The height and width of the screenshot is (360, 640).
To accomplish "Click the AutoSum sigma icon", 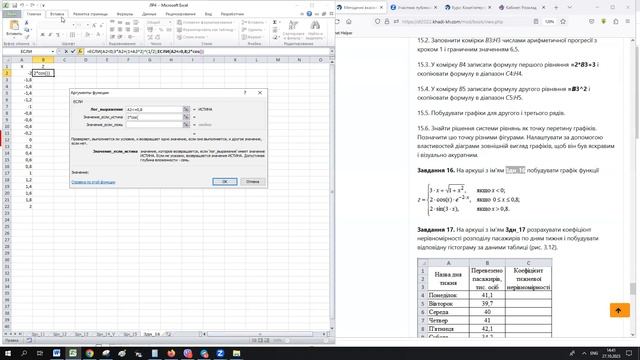I will tap(275, 22).
